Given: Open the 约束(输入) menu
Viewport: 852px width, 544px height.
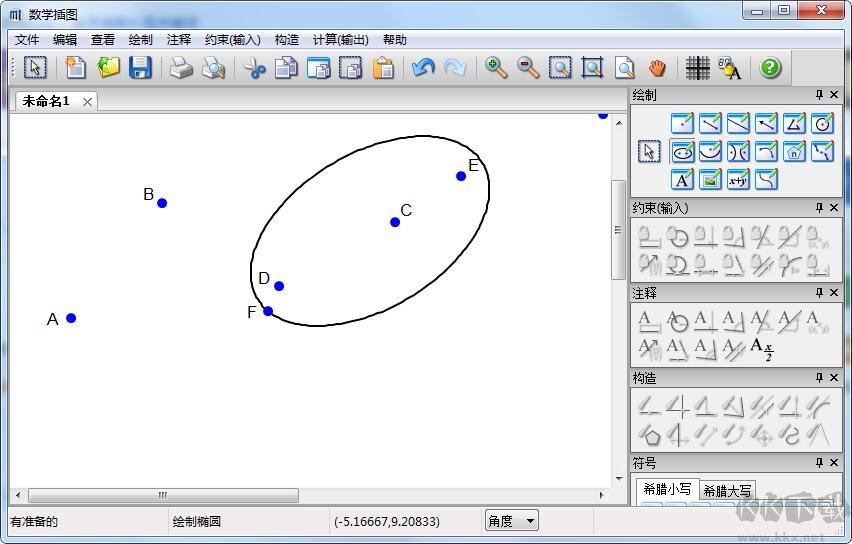Looking at the screenshot, I should (232, 40).
